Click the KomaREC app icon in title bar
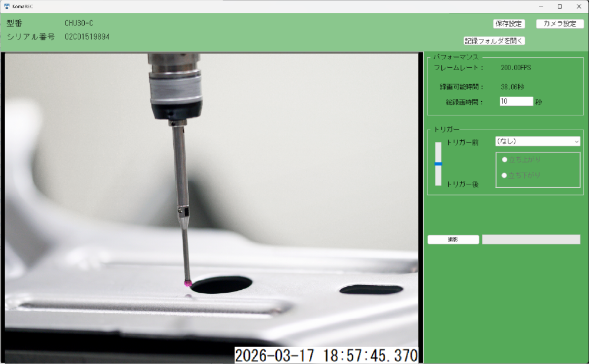The width and height of the screenshot is (589, 364). (x=6, y=6)
